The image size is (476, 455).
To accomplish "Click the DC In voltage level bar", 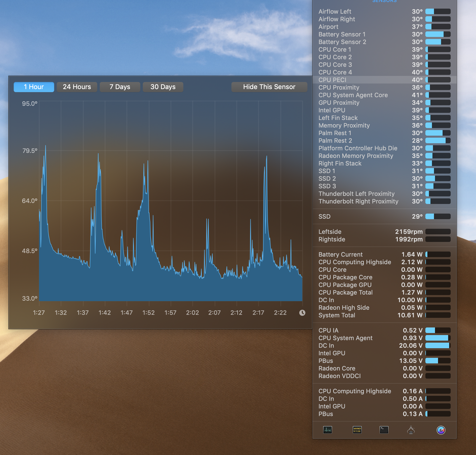I will pyautogui.click(x=438, y=345).
